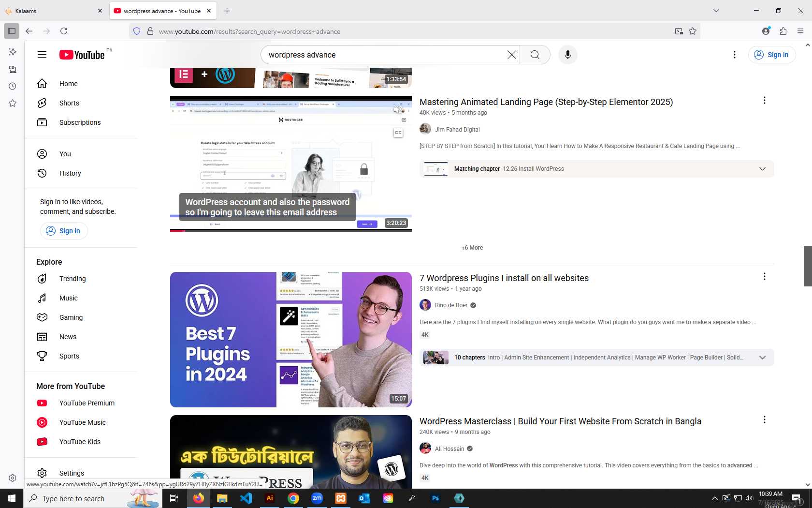Open Mastering Animated Landing Page video title
Viewport: 812px width, 508px height.
(x=546, y=102)
